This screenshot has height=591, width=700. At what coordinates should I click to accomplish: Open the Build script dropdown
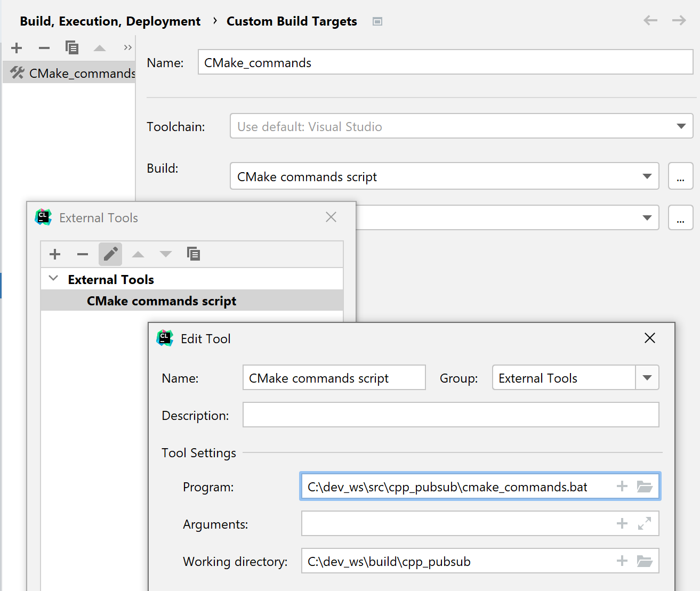(647, 176)
